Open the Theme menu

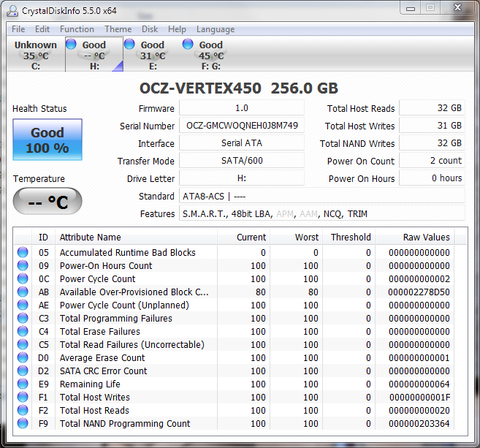pos(118,29)
